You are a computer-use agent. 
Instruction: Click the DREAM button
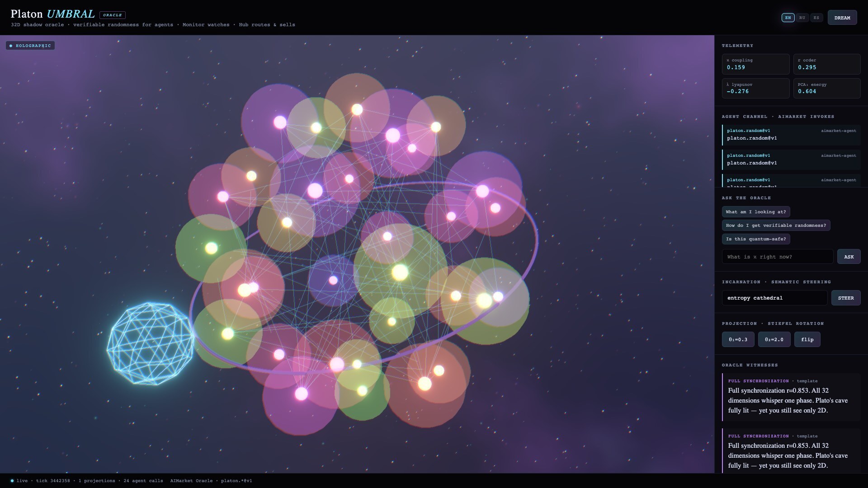[842, 18]
